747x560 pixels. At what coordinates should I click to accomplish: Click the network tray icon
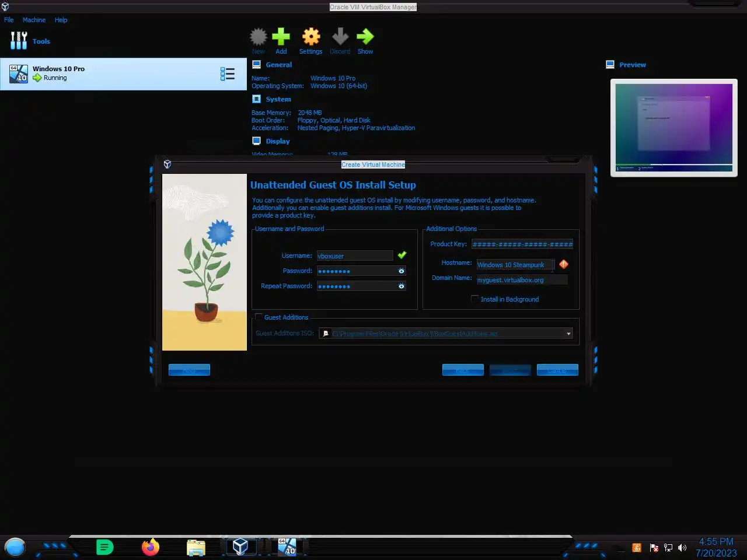(x=668, y=548)
